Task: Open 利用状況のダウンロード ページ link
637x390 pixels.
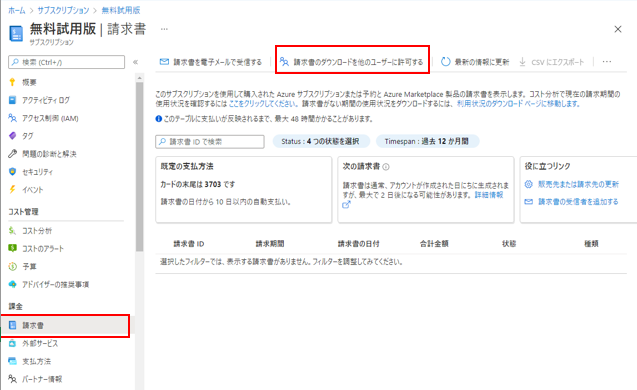Action: point(518,104)
